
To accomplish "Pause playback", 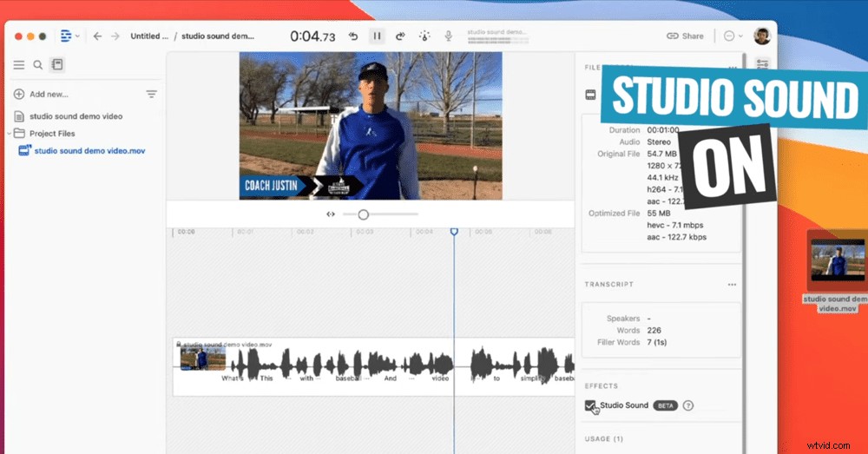I will click(x=377, y=36).
